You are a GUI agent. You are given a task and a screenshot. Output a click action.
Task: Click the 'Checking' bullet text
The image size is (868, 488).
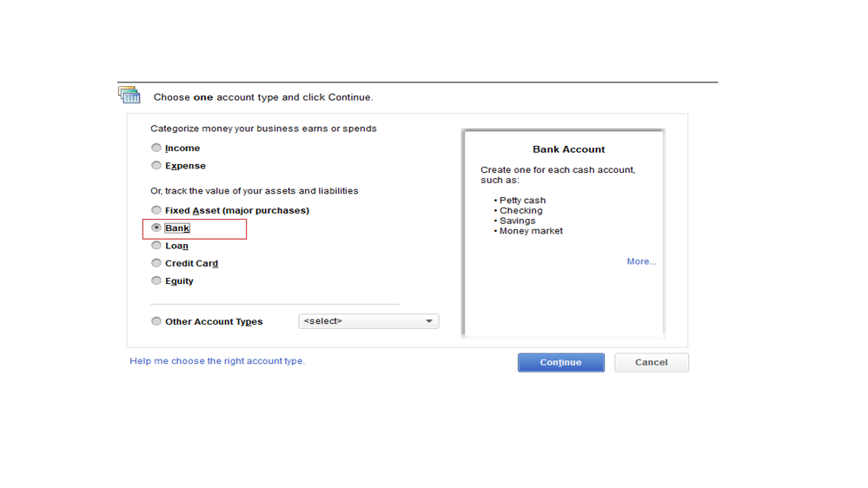coord(520,211)
